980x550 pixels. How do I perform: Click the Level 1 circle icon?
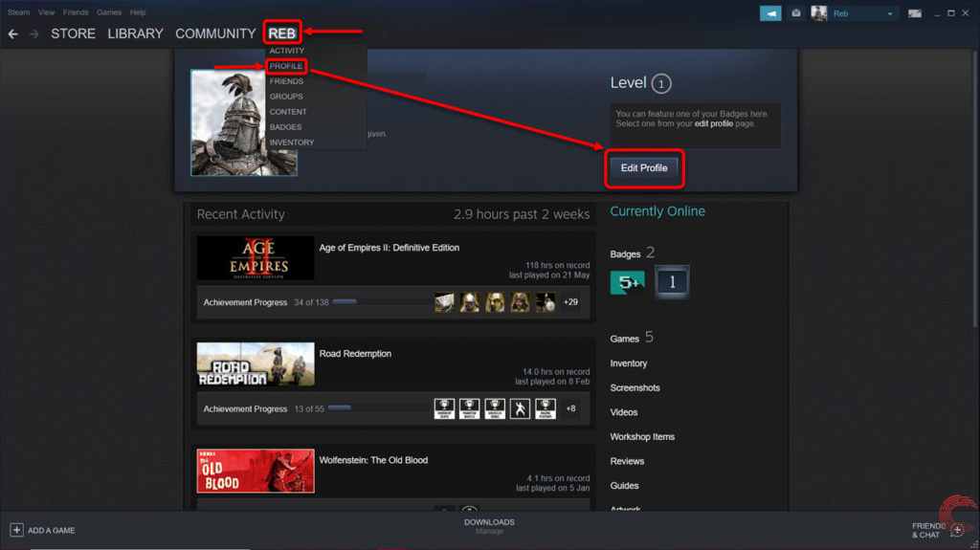pos(661,84)
